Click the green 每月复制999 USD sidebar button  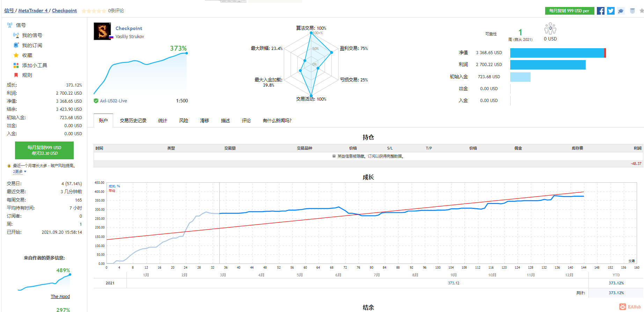[x=44, y=150]
